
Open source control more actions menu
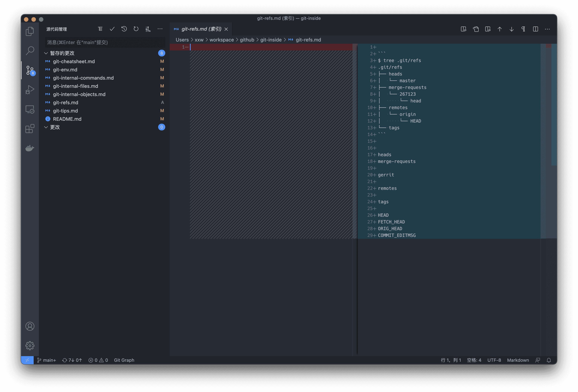point(160,29)
